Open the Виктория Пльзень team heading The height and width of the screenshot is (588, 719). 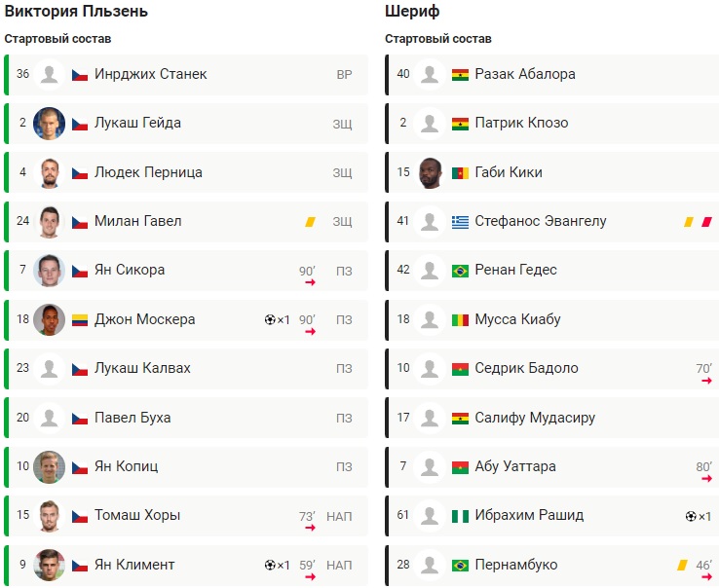tap(76, 12)
